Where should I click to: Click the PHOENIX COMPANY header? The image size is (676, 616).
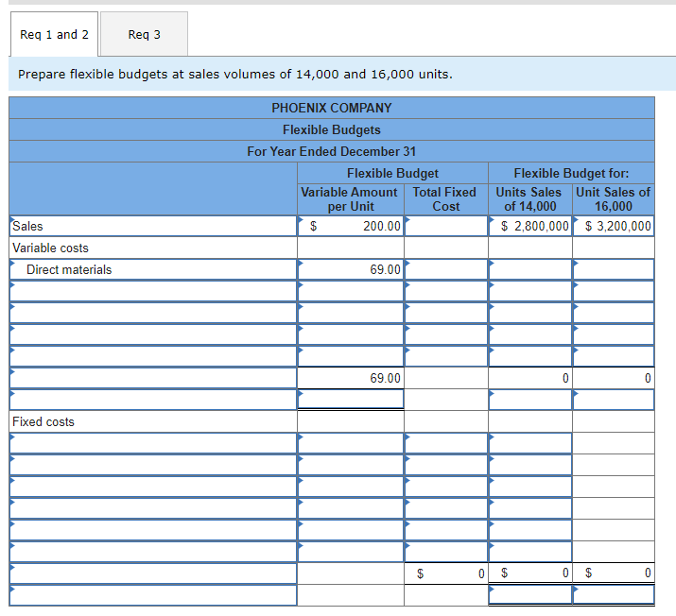click(332, 108)
